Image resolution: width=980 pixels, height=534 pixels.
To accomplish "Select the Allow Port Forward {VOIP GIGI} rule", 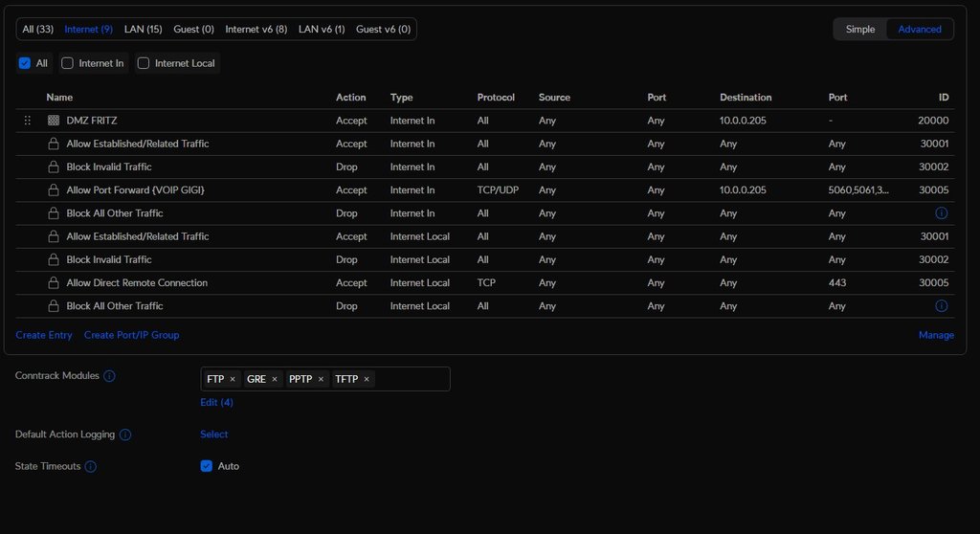I will click(136, 189).
